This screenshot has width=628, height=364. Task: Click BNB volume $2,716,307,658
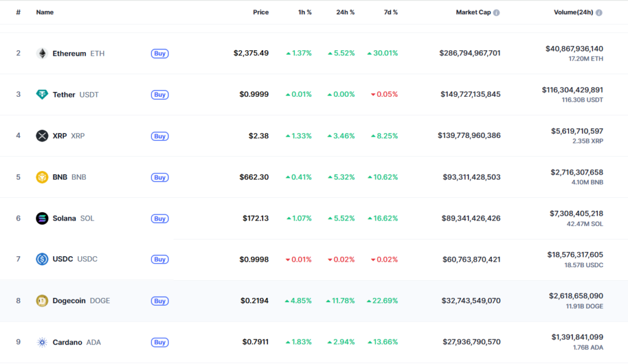click(x=576, y=172)
